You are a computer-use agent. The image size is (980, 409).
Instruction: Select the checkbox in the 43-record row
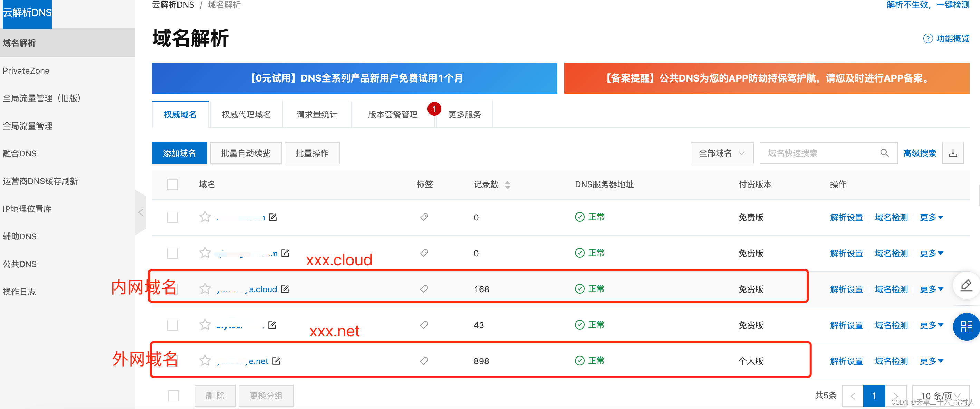tap(173, 325)
